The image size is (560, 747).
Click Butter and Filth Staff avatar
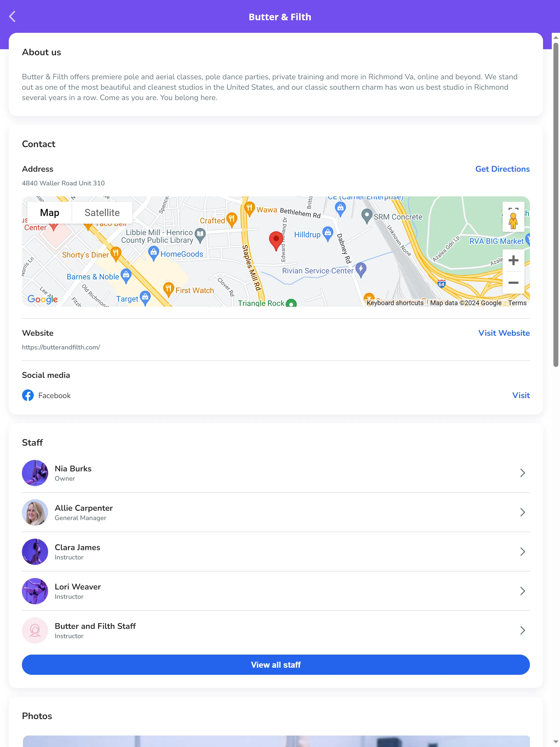pyautogui.click(x=35, y=630)
